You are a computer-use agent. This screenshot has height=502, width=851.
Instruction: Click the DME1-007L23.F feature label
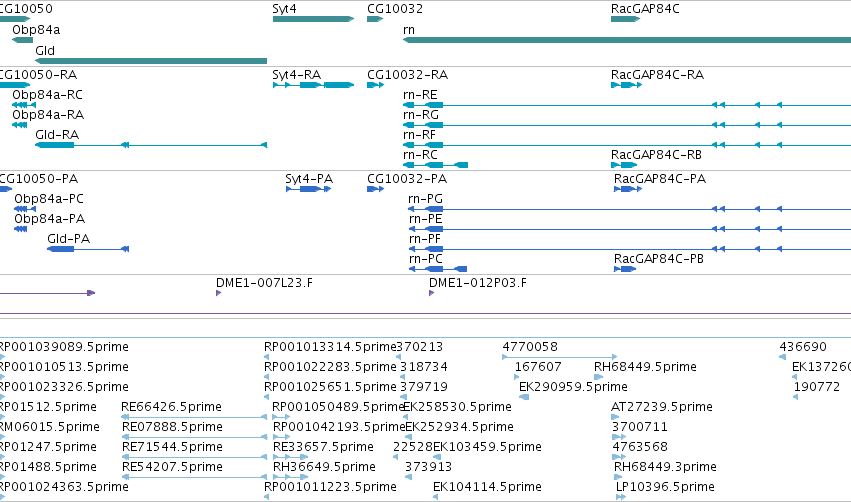pos(264,283)
